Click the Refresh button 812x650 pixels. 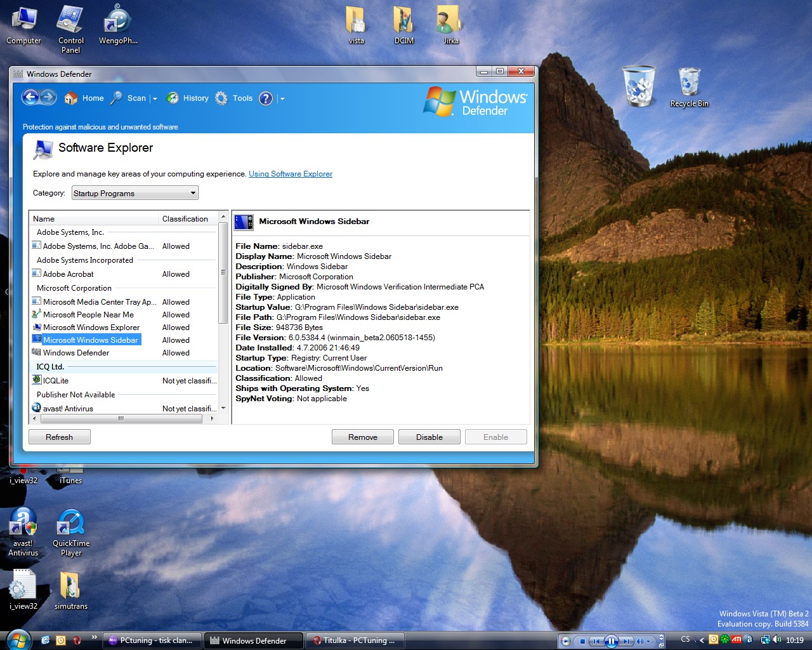click(x=60, y=437)
